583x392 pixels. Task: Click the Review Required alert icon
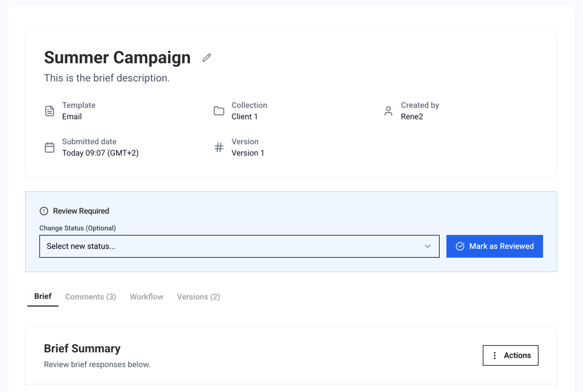pyautogui.click(x=44, y=211)
